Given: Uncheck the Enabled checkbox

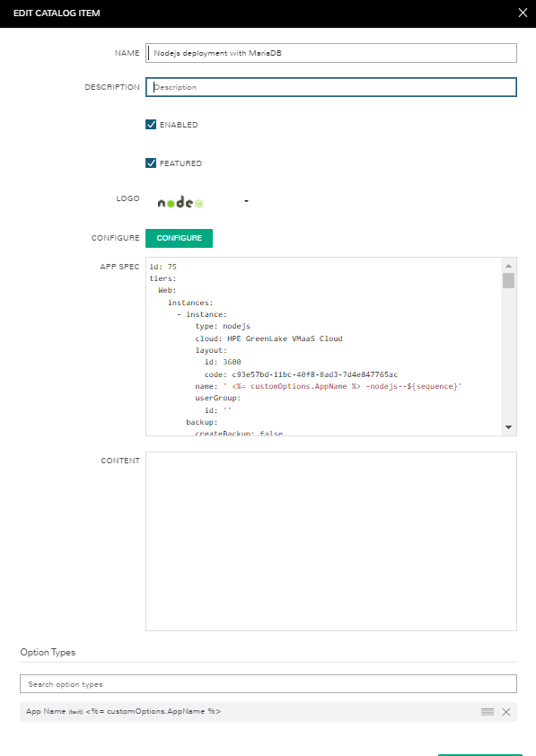Looking at the screenshot, I should coord(151,125).
